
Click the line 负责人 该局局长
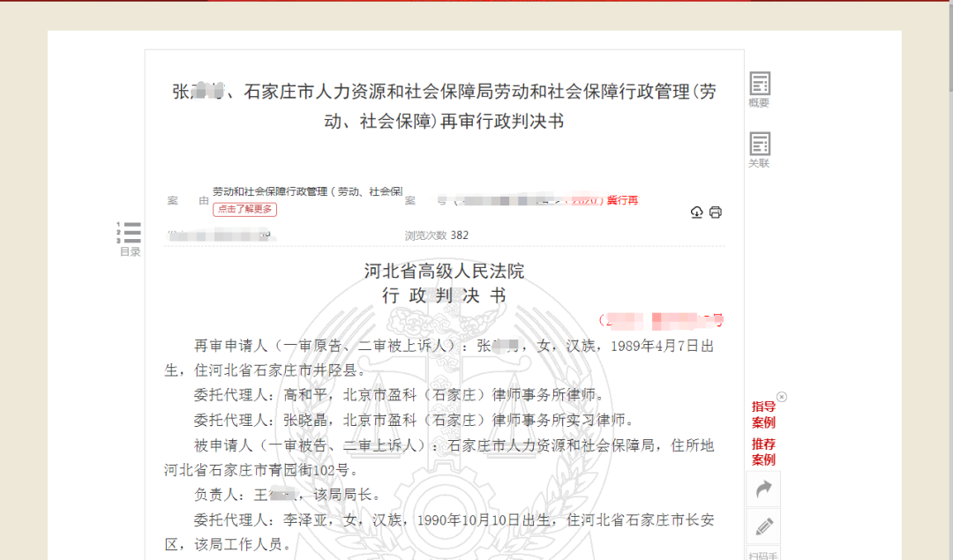288,495
